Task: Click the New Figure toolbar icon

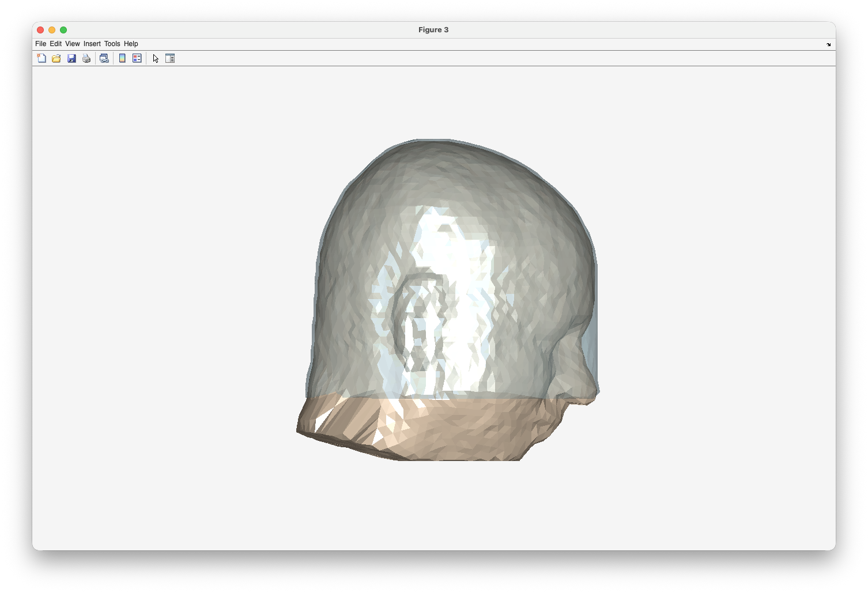Action: click(41, 58)
